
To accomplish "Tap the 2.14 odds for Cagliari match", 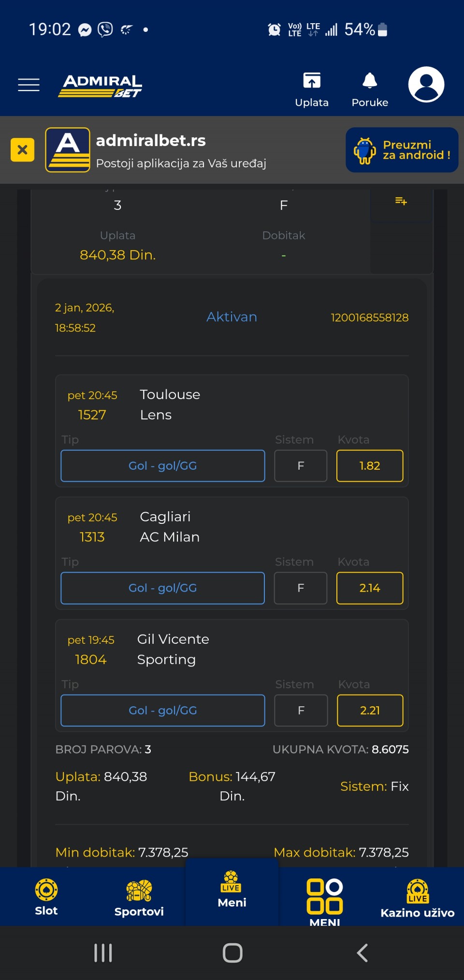I will pyautogui.click(x=370, y=588).
